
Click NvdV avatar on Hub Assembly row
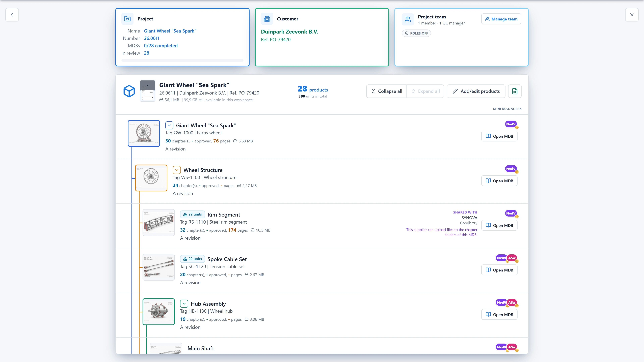click(501, 303)
